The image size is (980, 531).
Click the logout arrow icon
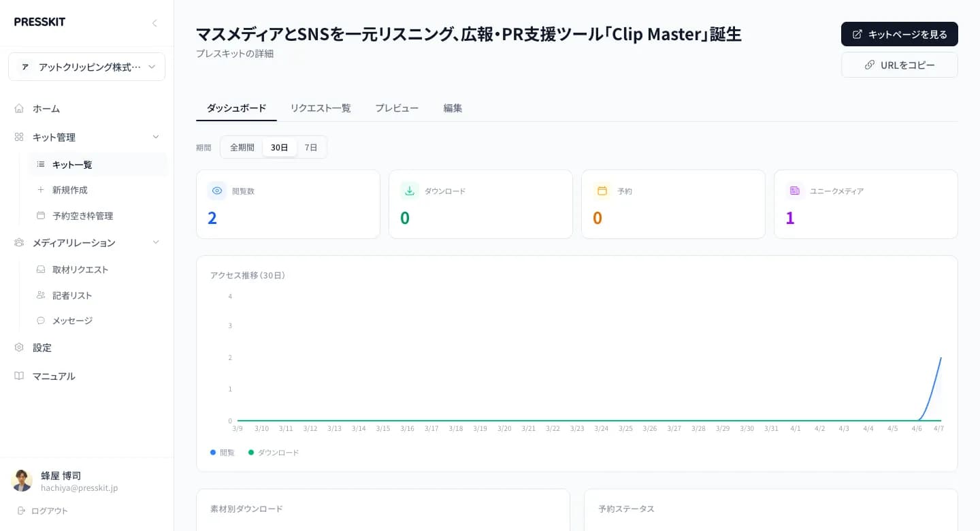(x=22, y=511)
